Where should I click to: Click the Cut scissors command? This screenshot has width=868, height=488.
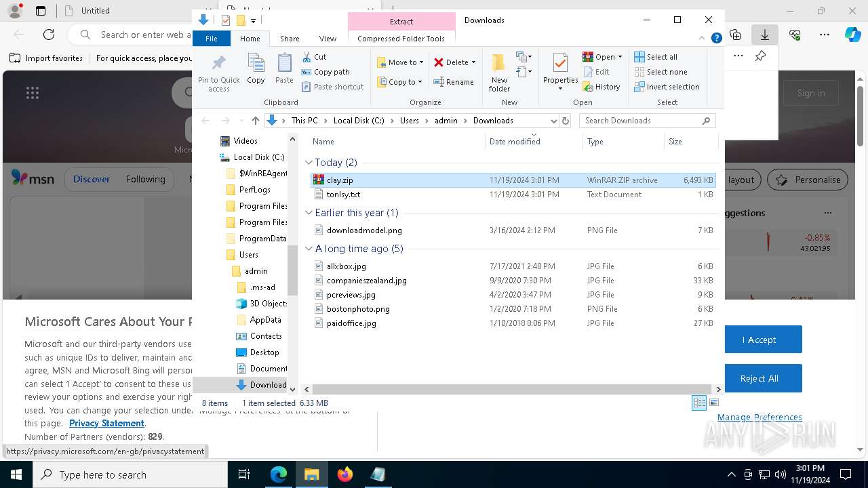click(x=314, y=57)
